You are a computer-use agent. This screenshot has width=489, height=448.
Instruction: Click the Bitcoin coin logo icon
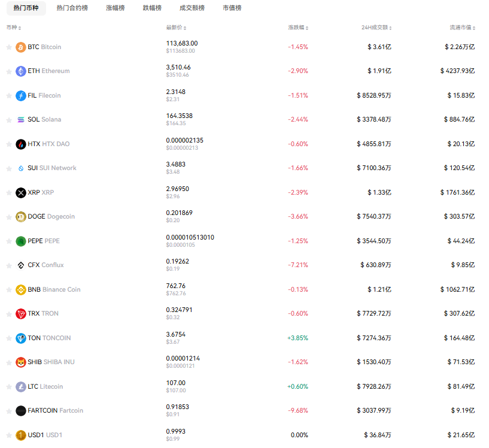pos(21,47)
